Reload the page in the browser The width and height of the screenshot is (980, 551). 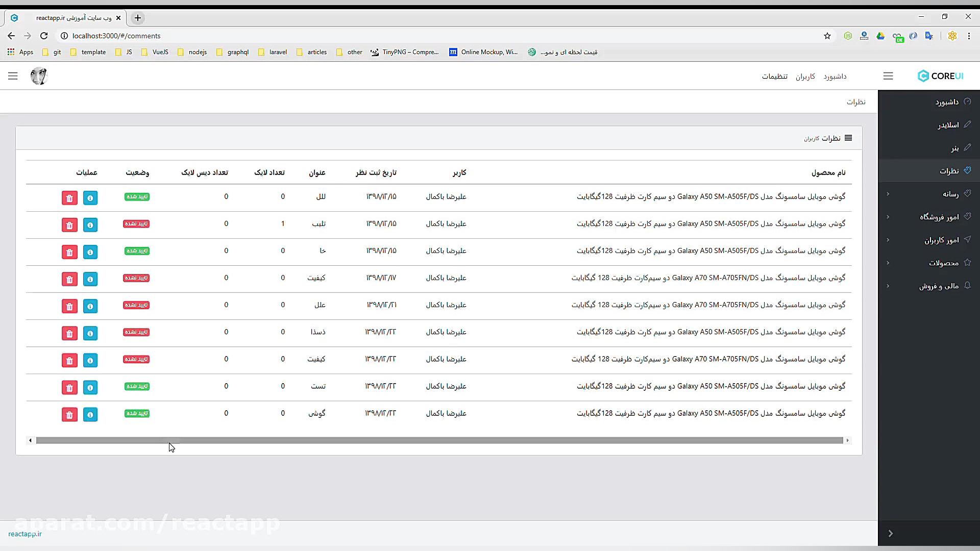(x=44, y=36)
